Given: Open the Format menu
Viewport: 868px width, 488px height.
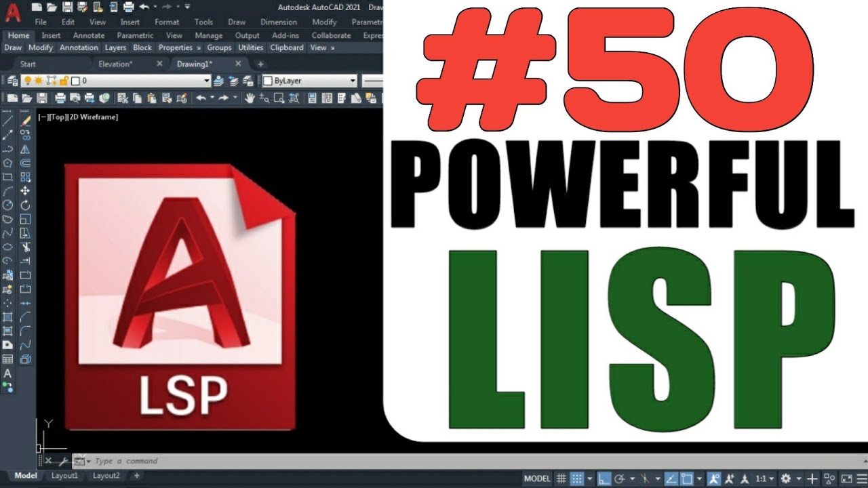Looking at the screenshot, I should pyautogui.click(x=167, y=22).
